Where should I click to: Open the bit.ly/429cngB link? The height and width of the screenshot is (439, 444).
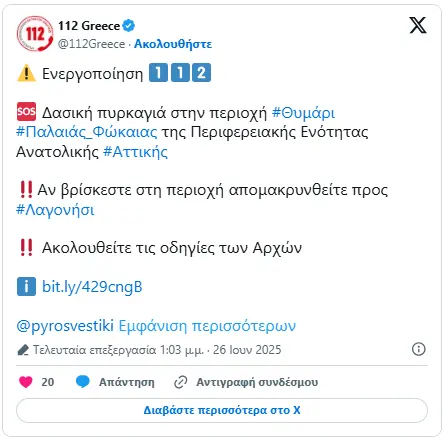pyautogui.click(x=92, y=287)
